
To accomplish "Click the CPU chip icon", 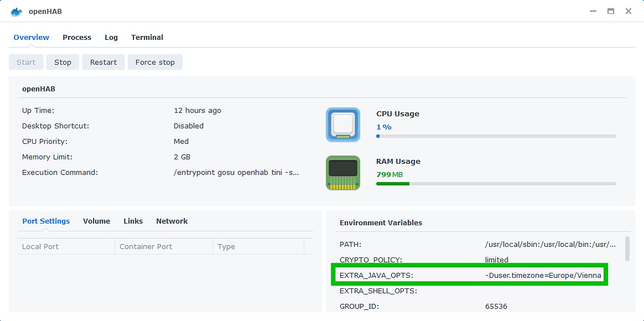I will click(343, 125).
